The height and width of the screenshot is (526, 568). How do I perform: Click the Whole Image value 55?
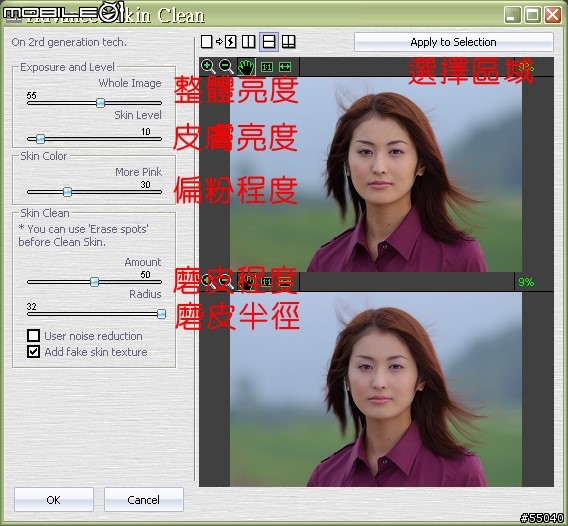tap(32, 95)
